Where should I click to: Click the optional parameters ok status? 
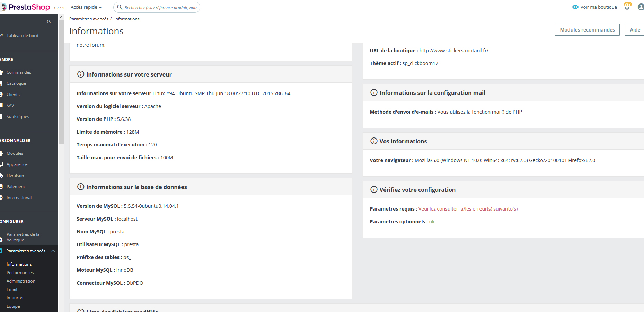click(x=432, y=222)
